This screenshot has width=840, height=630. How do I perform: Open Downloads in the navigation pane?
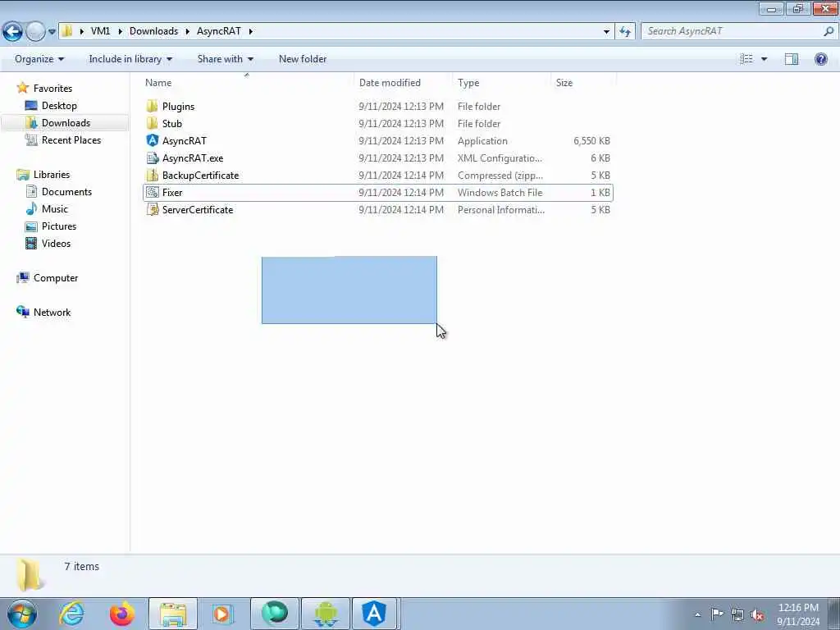(x=66, y=123)
